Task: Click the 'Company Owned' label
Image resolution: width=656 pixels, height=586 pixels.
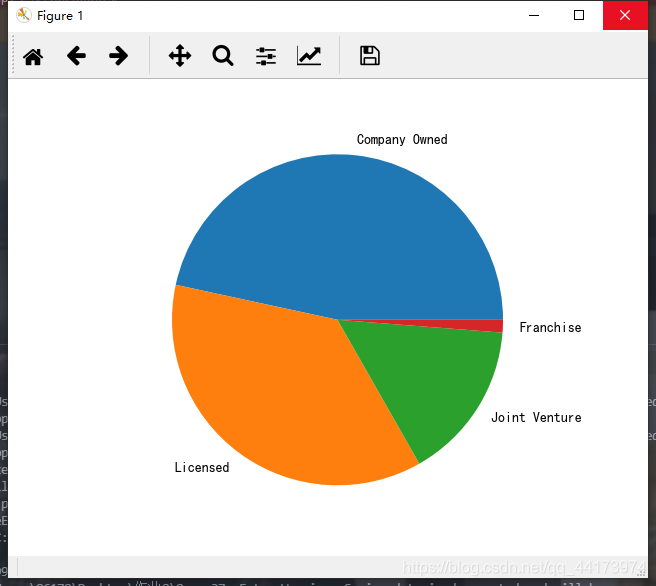Action: (402, 140)
